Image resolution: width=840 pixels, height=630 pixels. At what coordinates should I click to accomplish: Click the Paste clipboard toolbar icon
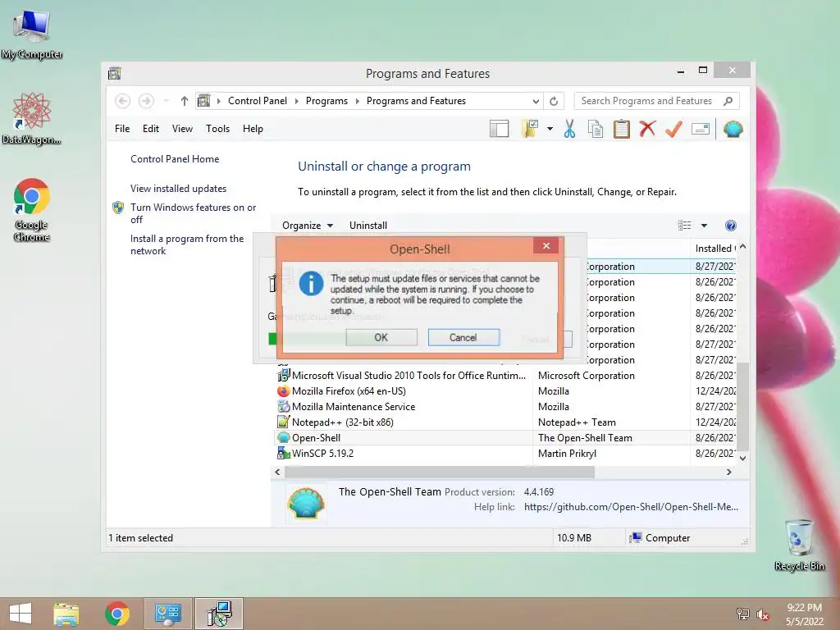pos(622,129)
